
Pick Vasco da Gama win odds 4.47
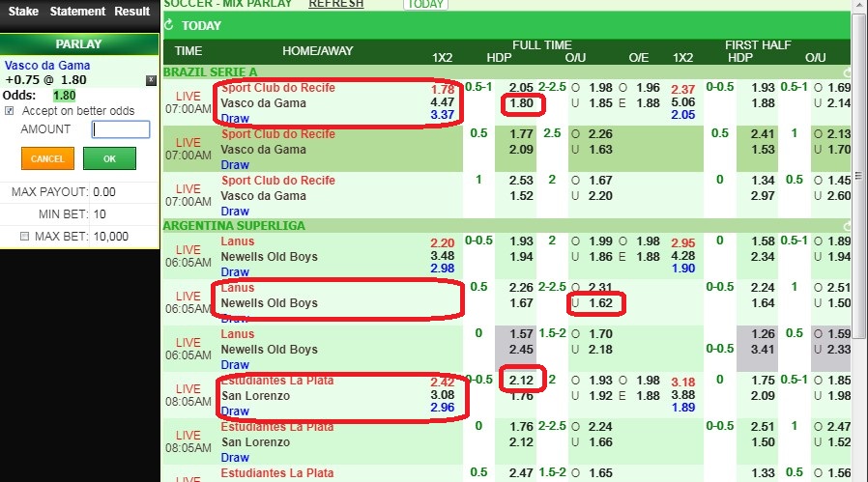(x=443, y=102)
